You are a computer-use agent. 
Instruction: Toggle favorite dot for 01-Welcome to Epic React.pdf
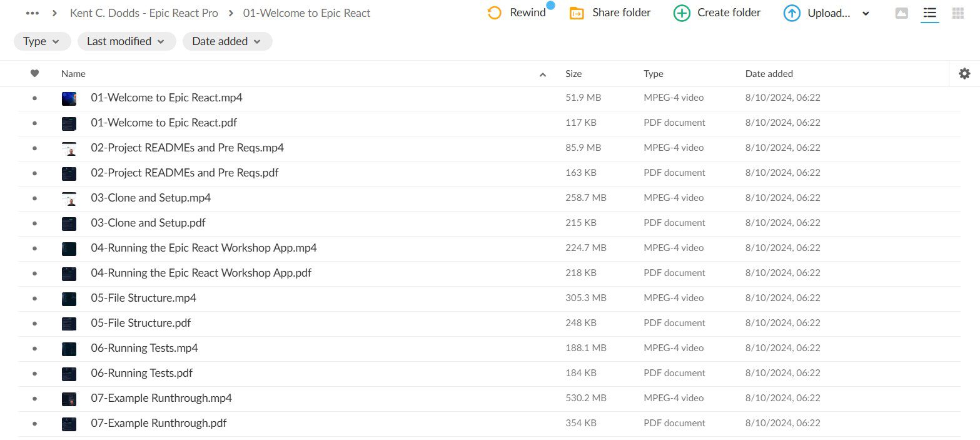click(34, 123)
